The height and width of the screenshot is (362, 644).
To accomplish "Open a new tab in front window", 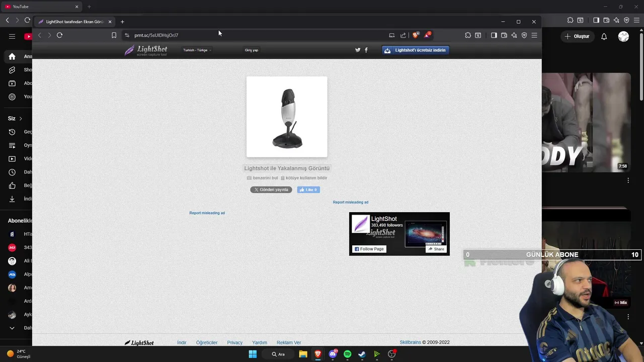I will [x=122, y=22].
